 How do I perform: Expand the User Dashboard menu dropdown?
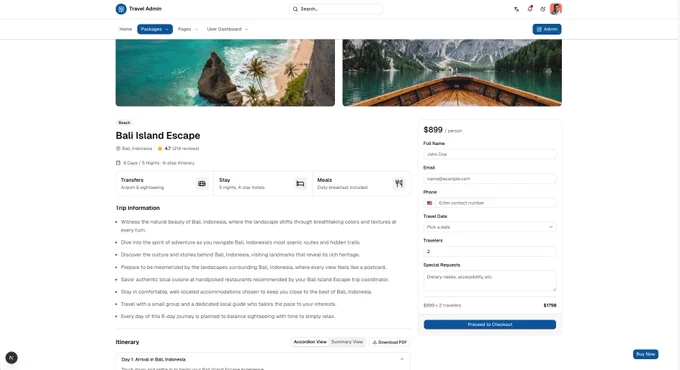coord(227,29)
